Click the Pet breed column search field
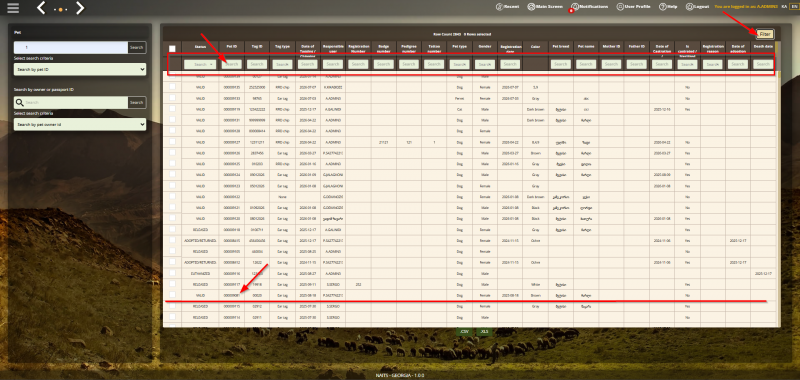The image size is (800, 380). 560,64
